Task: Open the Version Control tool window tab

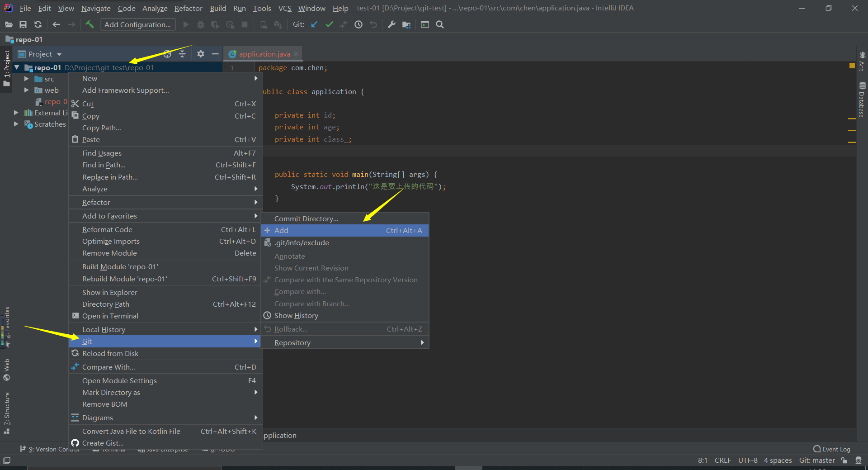Action: click(50, 449)
